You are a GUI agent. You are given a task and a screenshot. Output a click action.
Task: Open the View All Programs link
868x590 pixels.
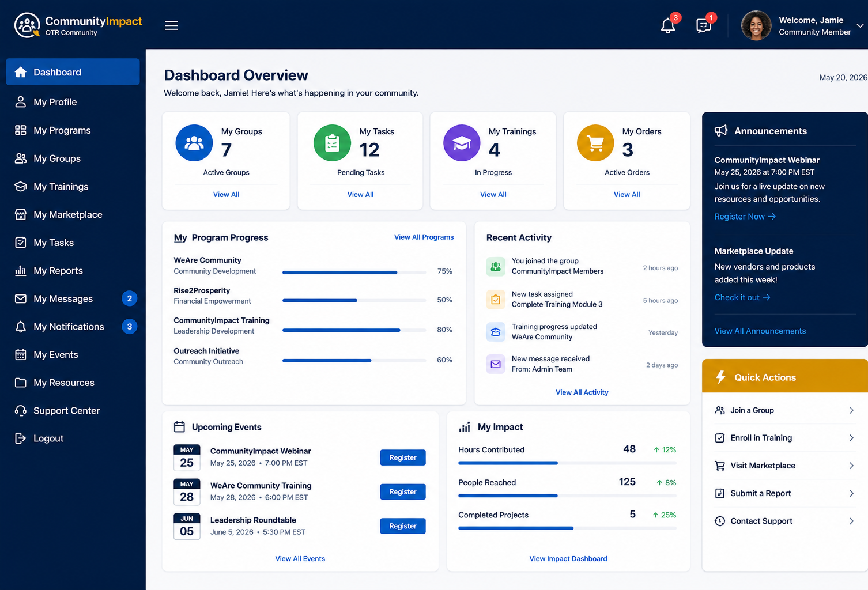pos(424,237)
